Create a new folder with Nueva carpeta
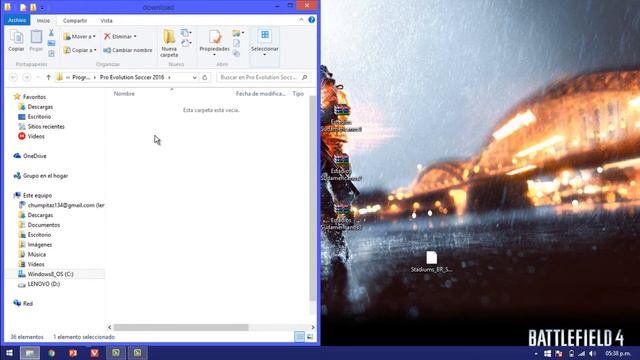The image size is (640, 360). coord(169,43)
